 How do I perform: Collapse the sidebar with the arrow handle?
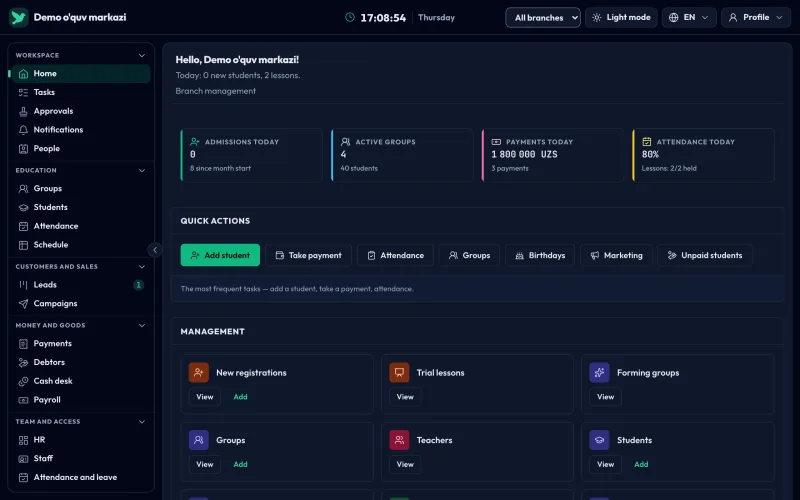155,250
